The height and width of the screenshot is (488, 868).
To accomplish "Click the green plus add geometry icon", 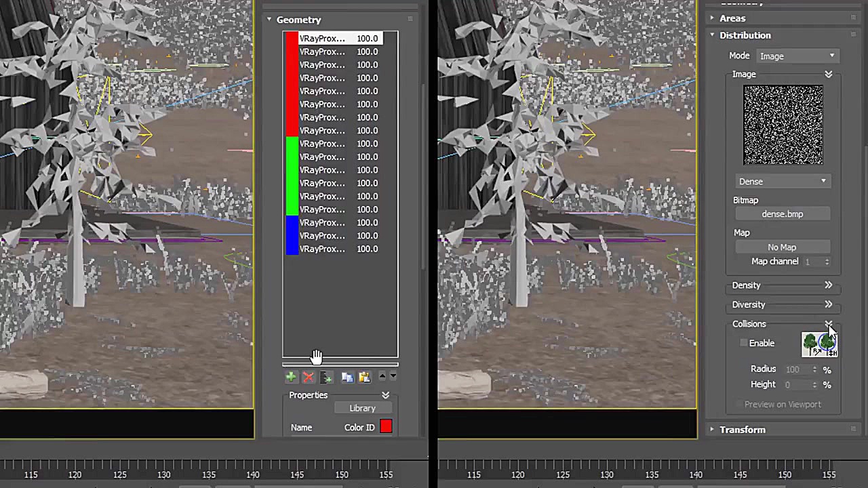I will point(290,377).
